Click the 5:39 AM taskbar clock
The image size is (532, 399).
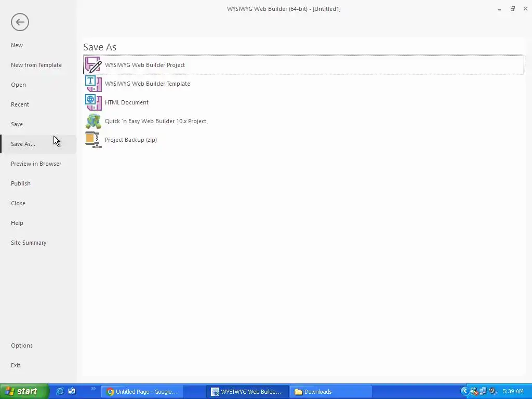[x=513, y=392]
